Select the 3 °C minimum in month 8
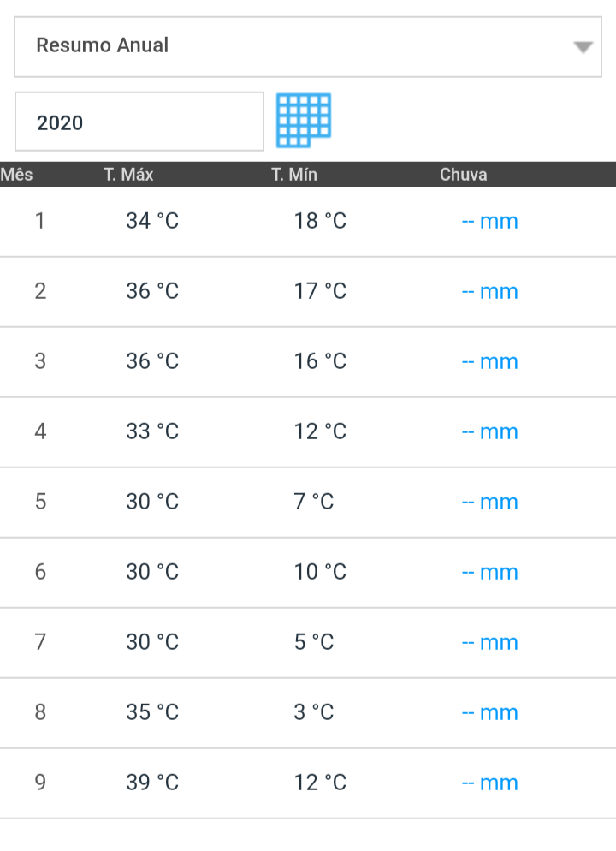616x851 pixels. click(314, 712)
